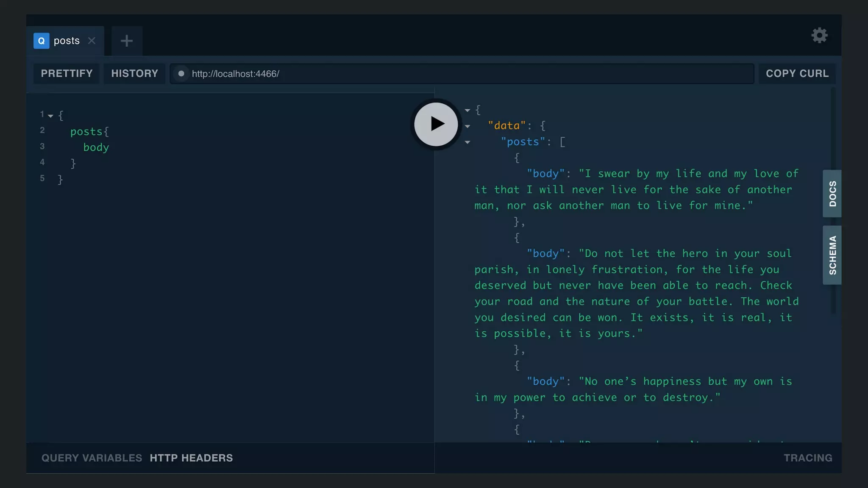Viewport: 868px width, 488px height.
Task: Prettify the query
Action: [67, 74]
